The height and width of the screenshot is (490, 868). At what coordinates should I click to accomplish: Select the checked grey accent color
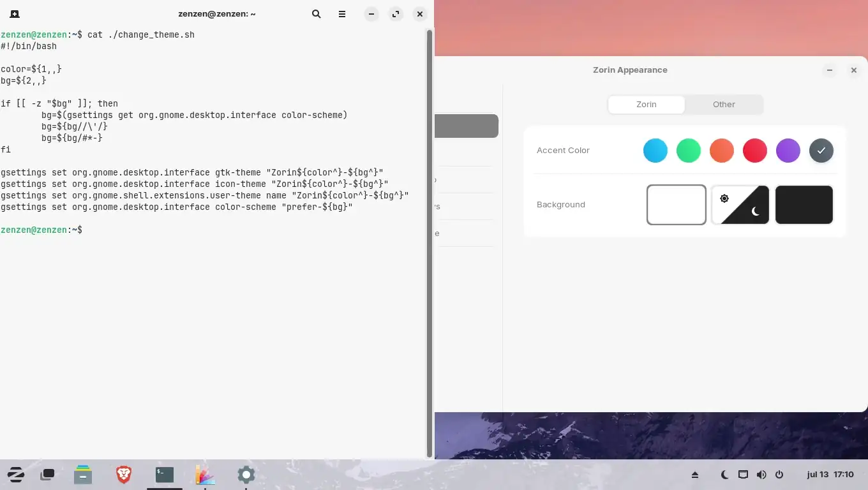tap(821, 151)
